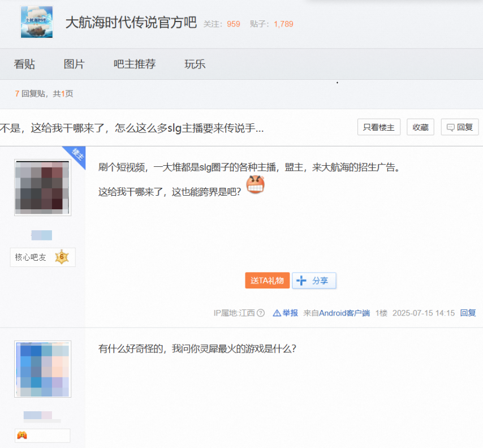
Task: Switch to the 图片 tab
Action: coord(74,64)
